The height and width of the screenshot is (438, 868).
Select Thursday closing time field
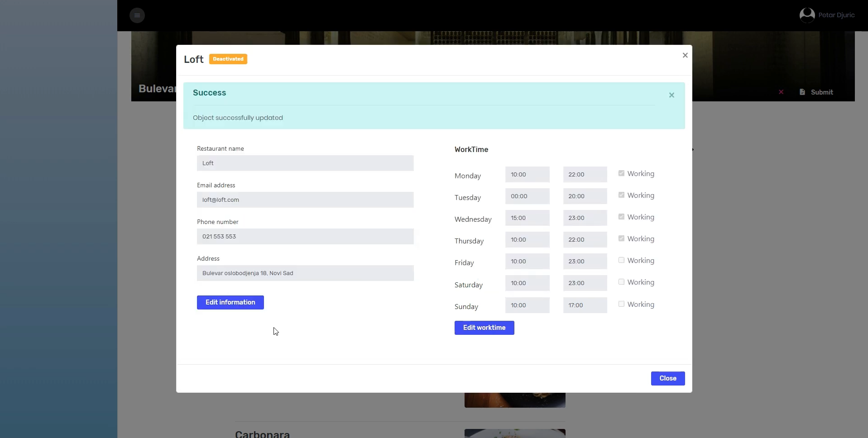(585, 239)
